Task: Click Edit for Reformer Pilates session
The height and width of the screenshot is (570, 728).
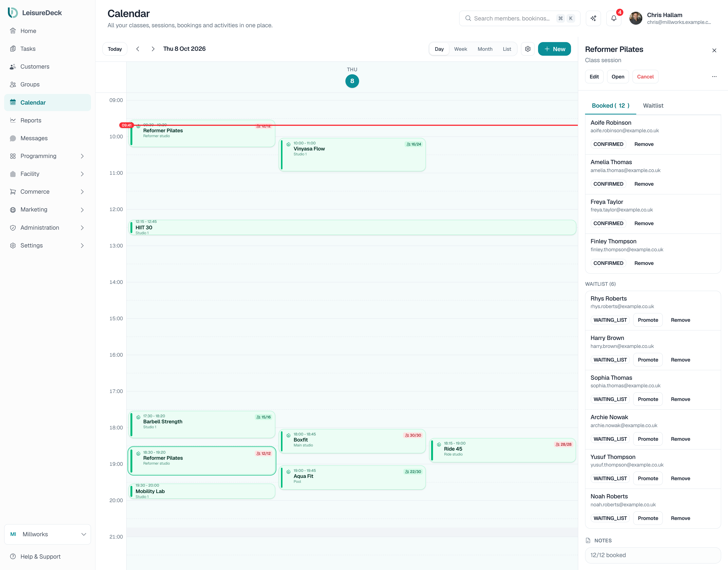Action: click(x=594, y=76)
